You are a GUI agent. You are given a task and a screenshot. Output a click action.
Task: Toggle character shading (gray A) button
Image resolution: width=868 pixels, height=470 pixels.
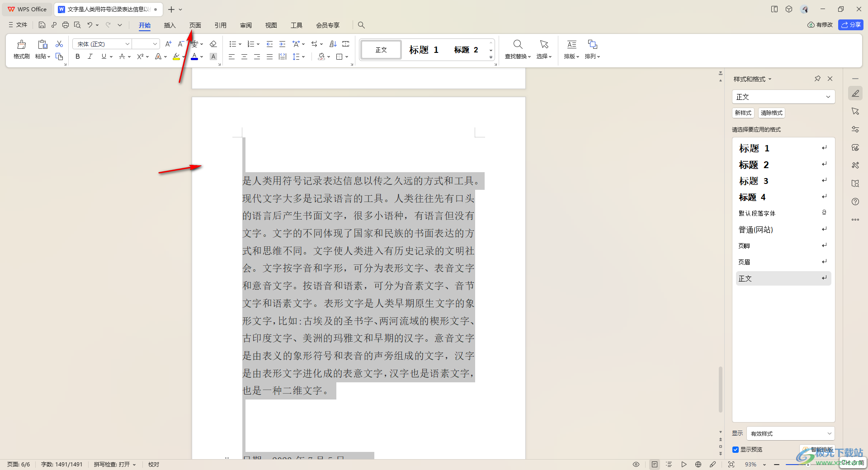(213, 56)
